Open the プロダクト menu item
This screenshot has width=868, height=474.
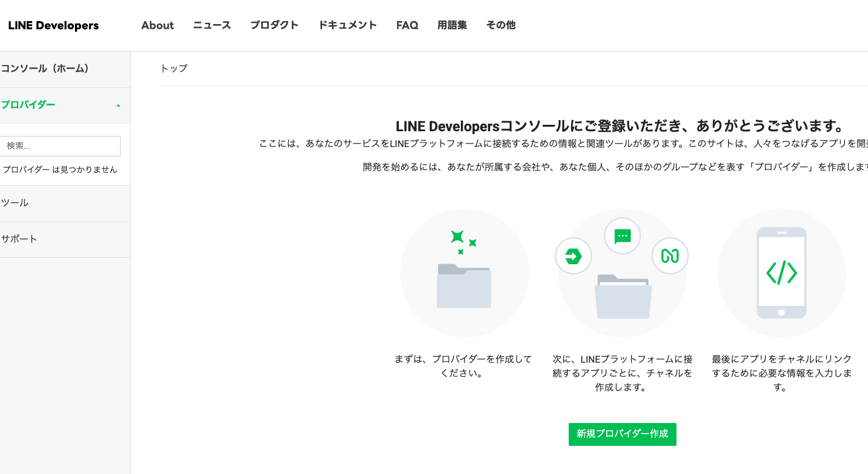pyautogui.click(x=275, y=25)
